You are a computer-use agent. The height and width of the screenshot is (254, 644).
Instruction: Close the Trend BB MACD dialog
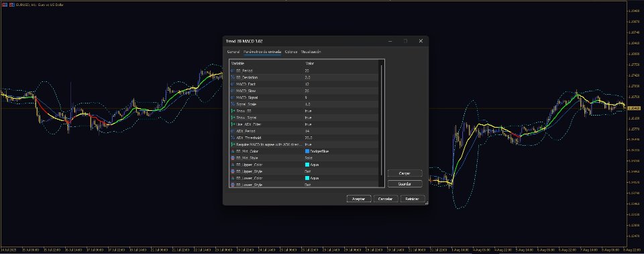pyautogui.click(x=421, y=41)
